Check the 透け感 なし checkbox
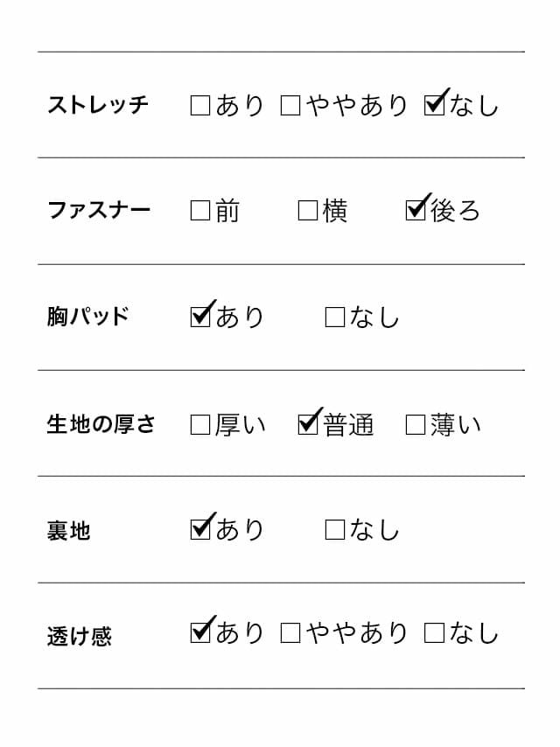Image resolution: width=560 pixels, height=747 pixels. tap(434, 633)
